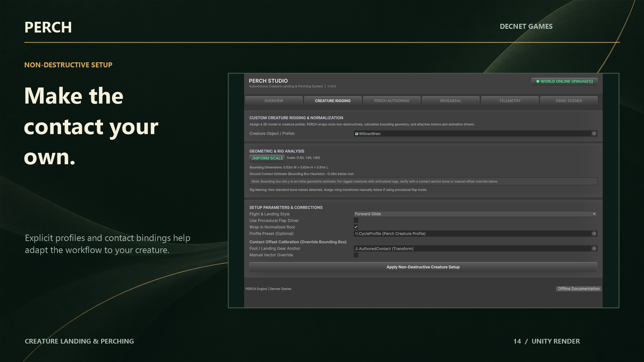The height and width of the screenshot is (362, 644).
Task: Open Offline Documentation
Action: point(579,289)
